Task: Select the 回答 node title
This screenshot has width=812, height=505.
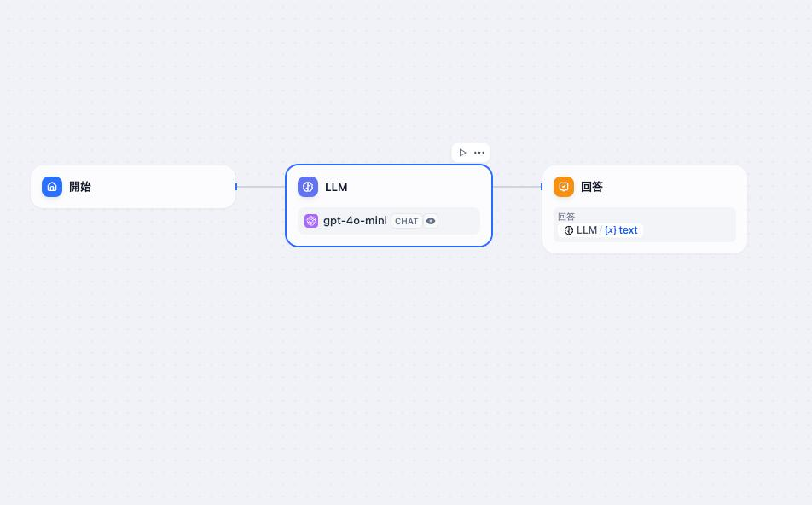Action: coord(592,187)
